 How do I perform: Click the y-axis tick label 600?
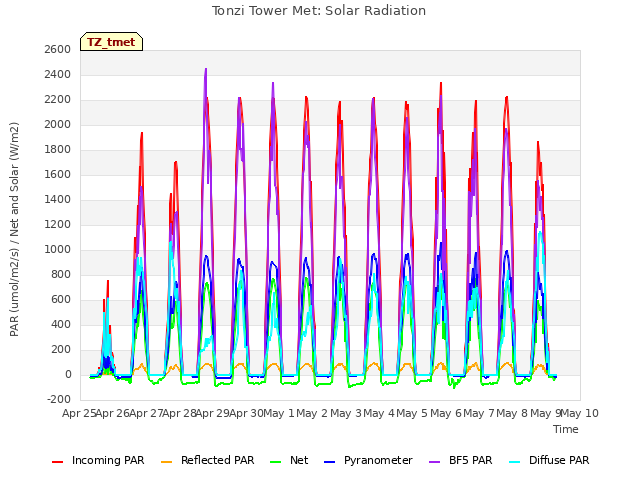point(61,300)
